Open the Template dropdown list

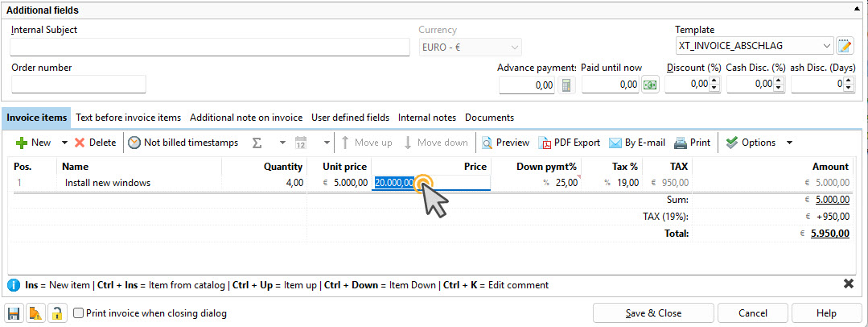click(826, 46)
